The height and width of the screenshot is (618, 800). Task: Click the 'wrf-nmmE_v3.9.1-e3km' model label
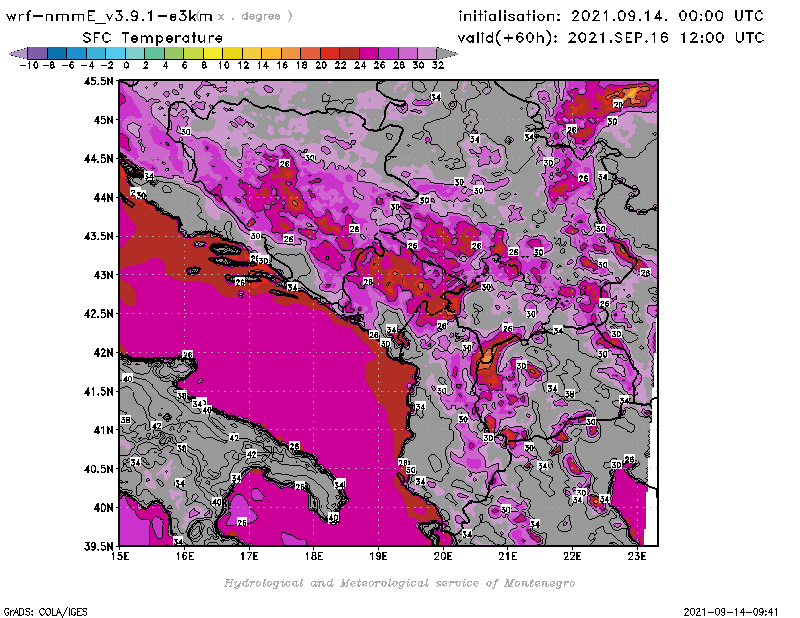(x=109, y=16)
